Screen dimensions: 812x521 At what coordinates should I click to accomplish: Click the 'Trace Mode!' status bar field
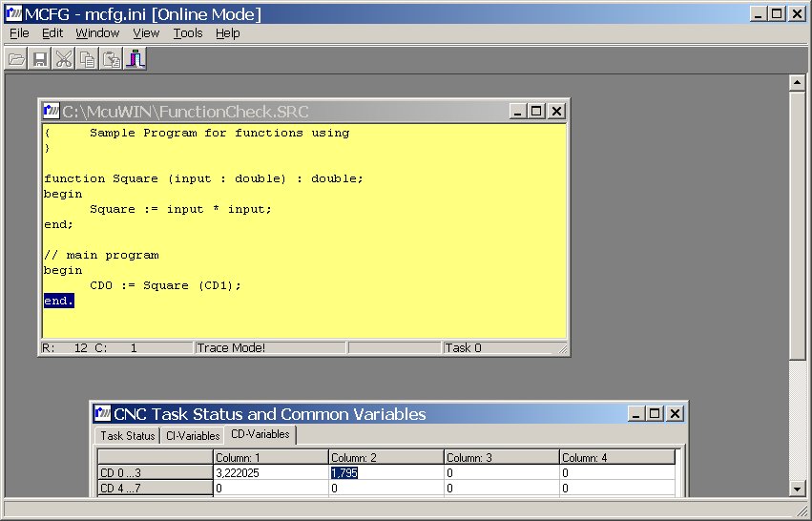click(270, 347)
